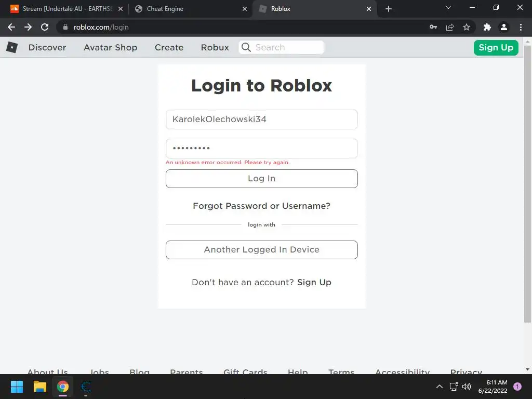This screenshot has width=532, height=399.
Task: Open Cheat Engine taskbar icon
Action: pyautogui.click(x=86, y=387)
